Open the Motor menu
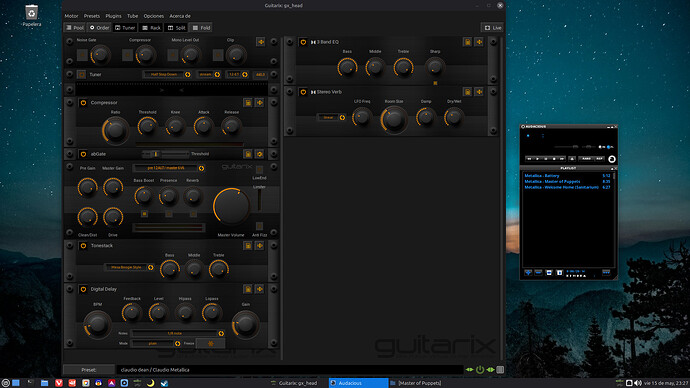This screenshot has width=690, height=388. [x=71, y=16]
